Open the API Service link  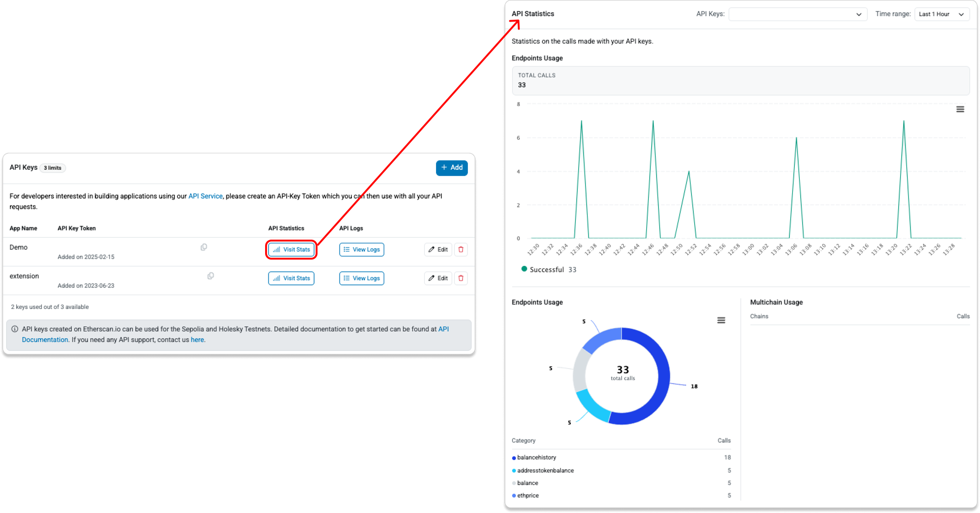(x=205, y=196)
